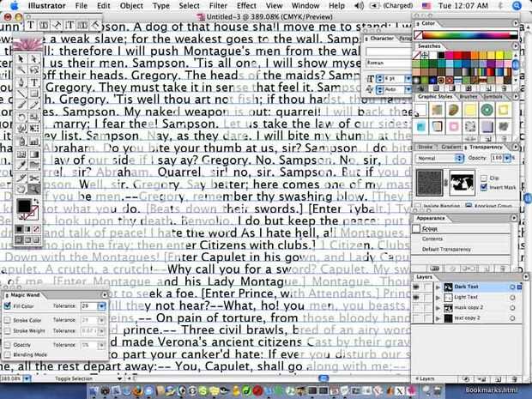Select the Direct Selection (white arrow) tool

[x=34, y=58]
